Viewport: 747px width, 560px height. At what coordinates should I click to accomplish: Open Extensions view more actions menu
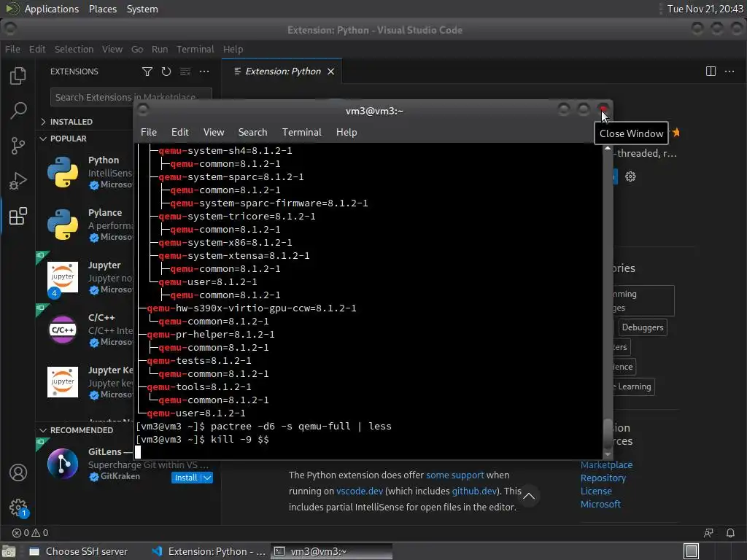pyautogui.click(x=204, y=71)
